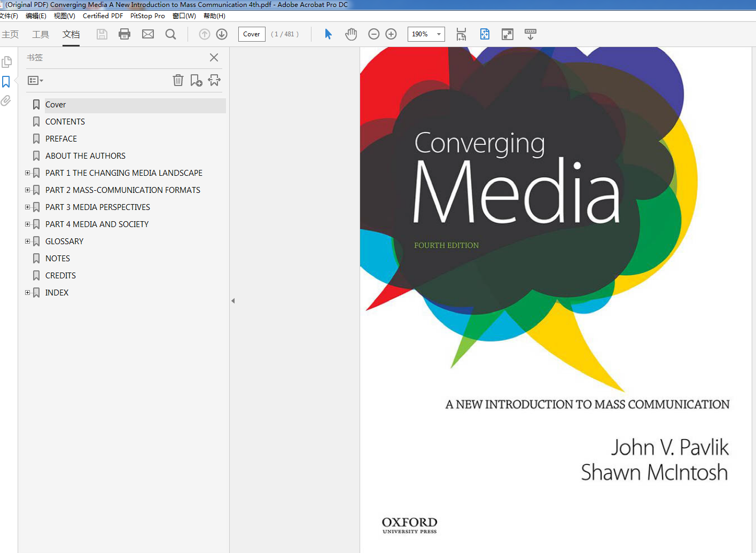Click the fit one full page icon
The height and width of the screenshot is (553, 756).
[x=485, y=34]
